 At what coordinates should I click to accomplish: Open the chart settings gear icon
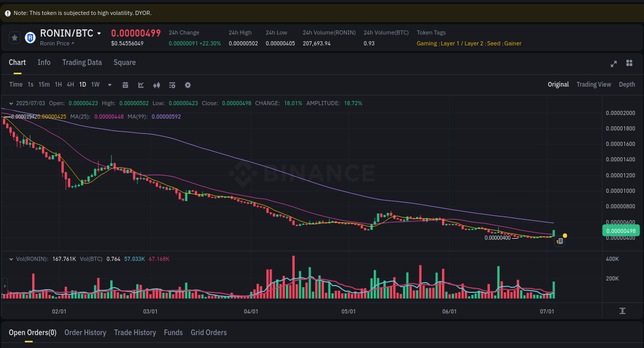point(188,85)
